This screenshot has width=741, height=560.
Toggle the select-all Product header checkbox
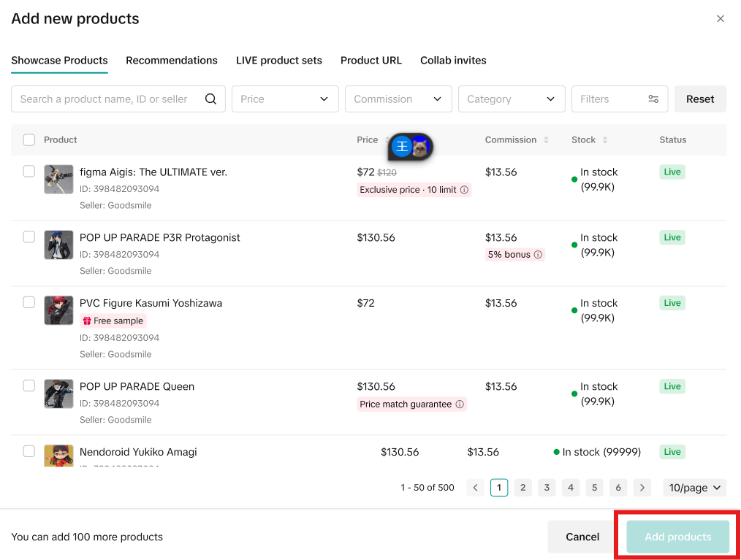28,140
